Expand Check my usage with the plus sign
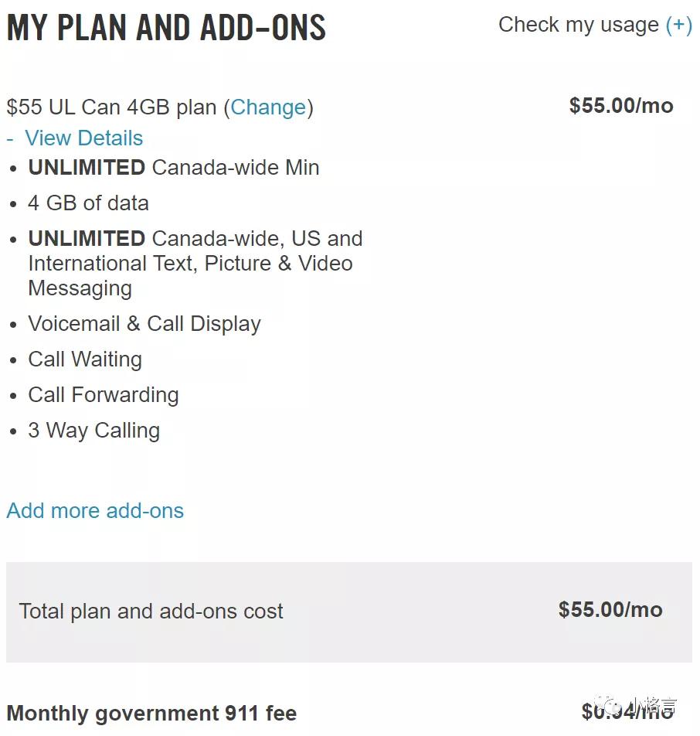 pos(678,25)
